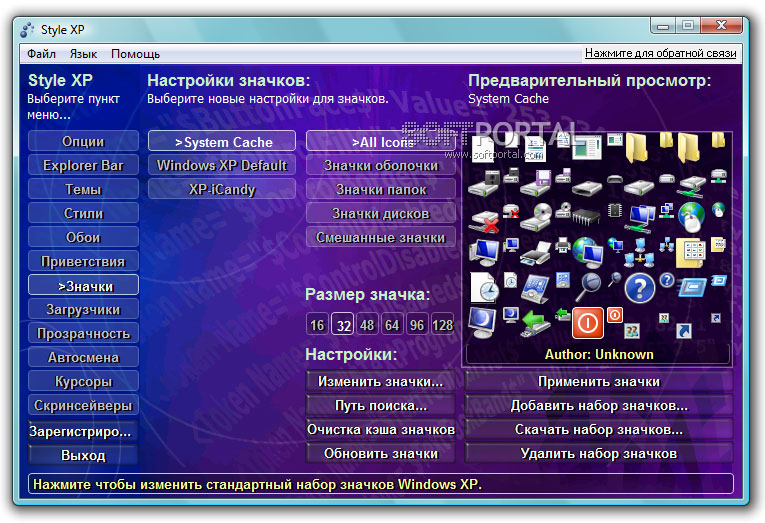Viewport: 765px width, 523px height.
Task: Show the Значки оболочки category
Action: [382, 165]
